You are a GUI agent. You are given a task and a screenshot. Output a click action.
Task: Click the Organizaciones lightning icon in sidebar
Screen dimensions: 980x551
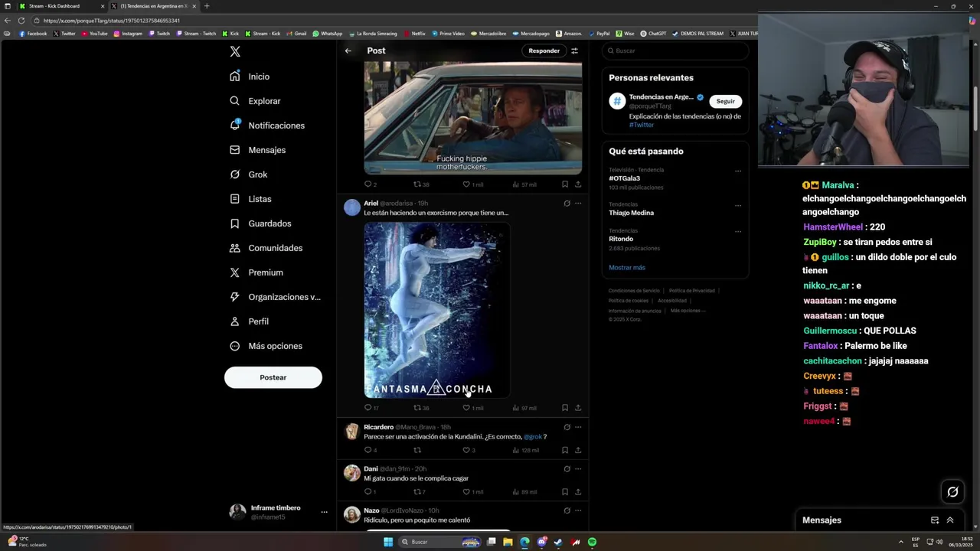(x=235, y=297)
